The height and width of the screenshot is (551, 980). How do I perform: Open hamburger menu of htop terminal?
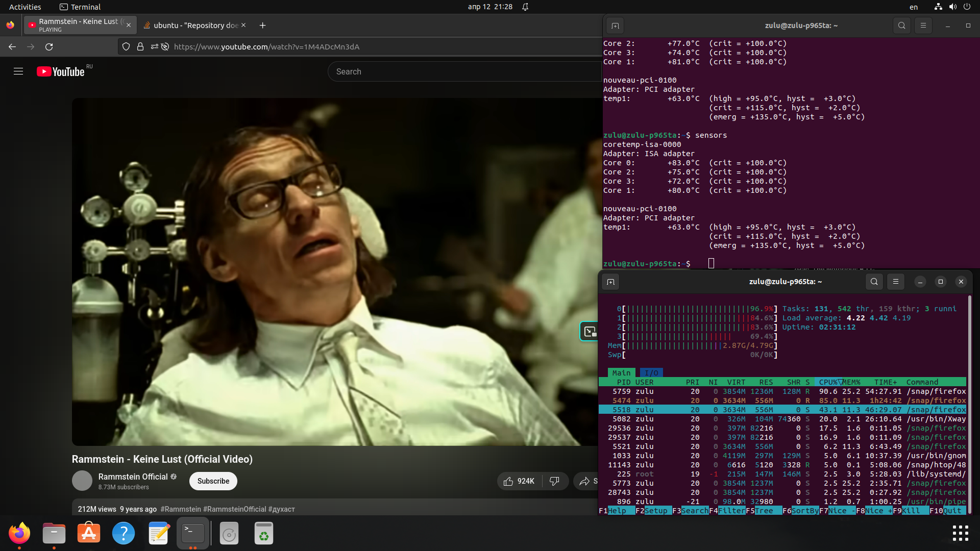tap(895, 282)
